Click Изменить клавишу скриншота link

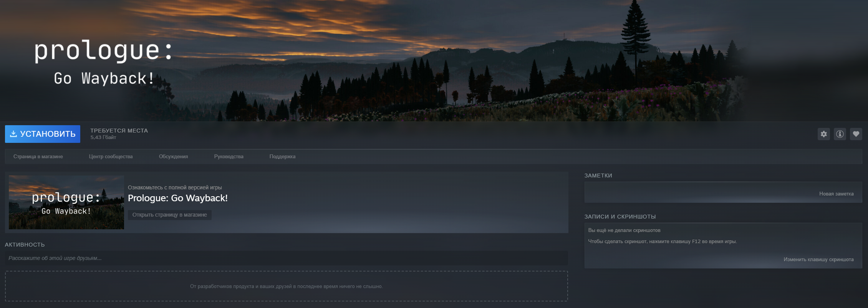(818, 260)
